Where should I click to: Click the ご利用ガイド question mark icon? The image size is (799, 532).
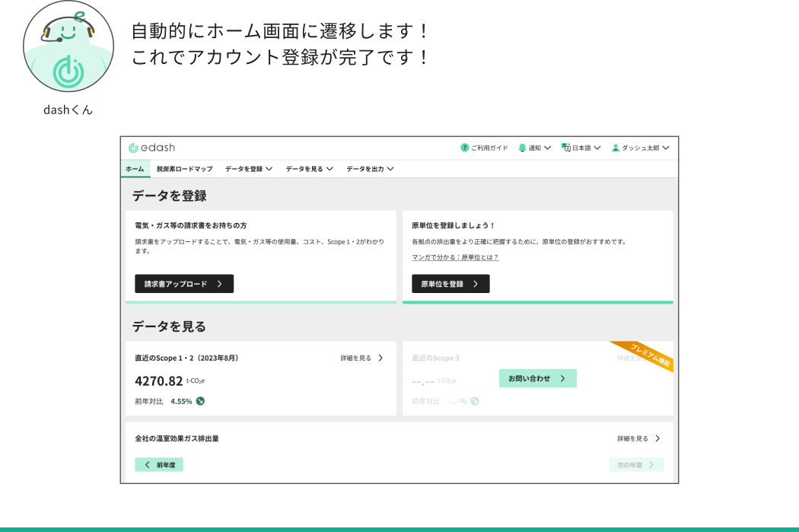464,148
